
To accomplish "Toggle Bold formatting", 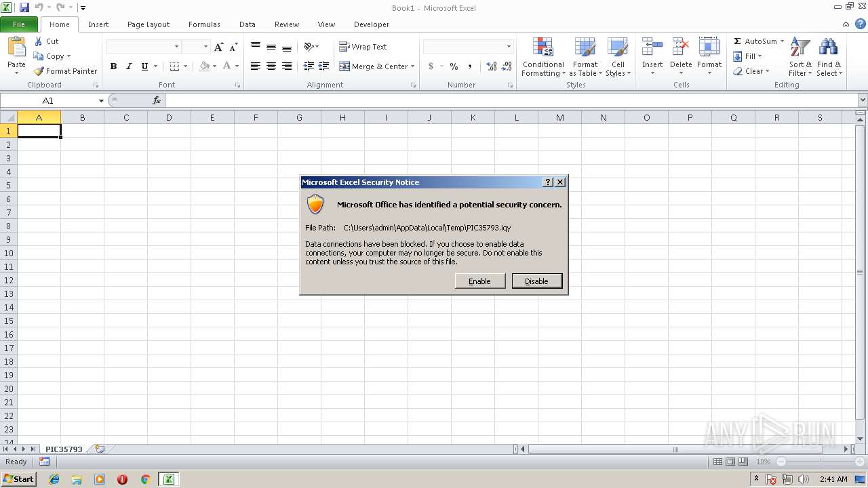I will (x=113, y=66).
